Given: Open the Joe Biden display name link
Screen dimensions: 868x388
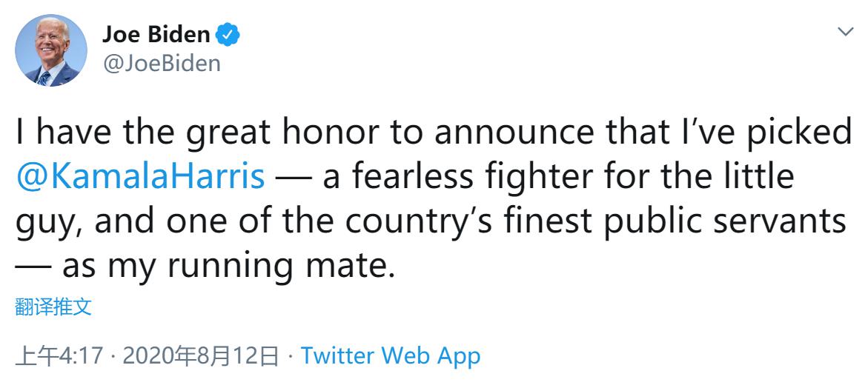Looking at the screenshot, I should coord(156,34).
